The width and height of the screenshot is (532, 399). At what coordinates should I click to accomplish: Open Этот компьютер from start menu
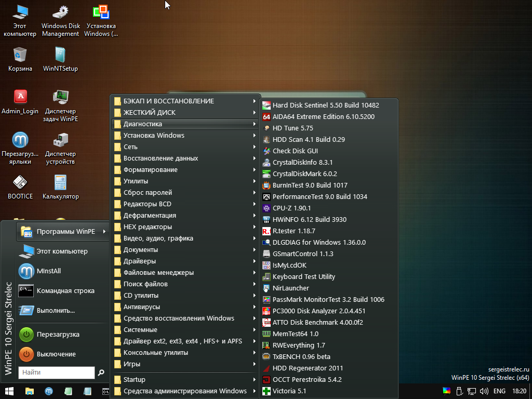(x=63, y=251)
